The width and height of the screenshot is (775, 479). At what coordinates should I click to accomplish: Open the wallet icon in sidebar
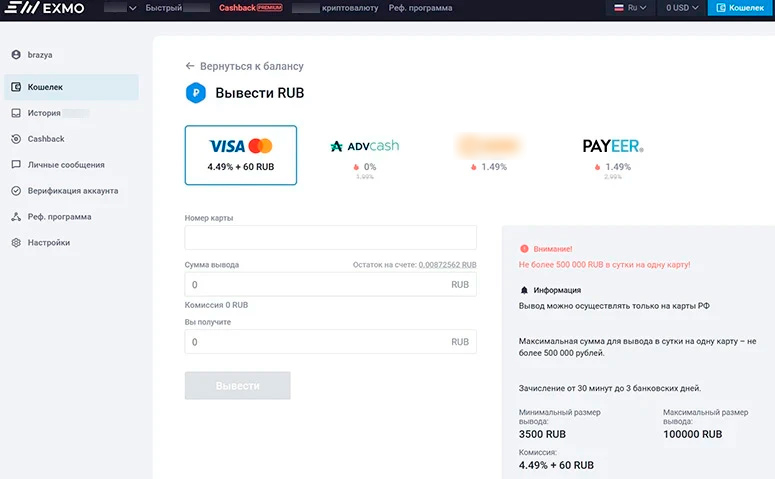pyautogui.click(x=16, y=87)
